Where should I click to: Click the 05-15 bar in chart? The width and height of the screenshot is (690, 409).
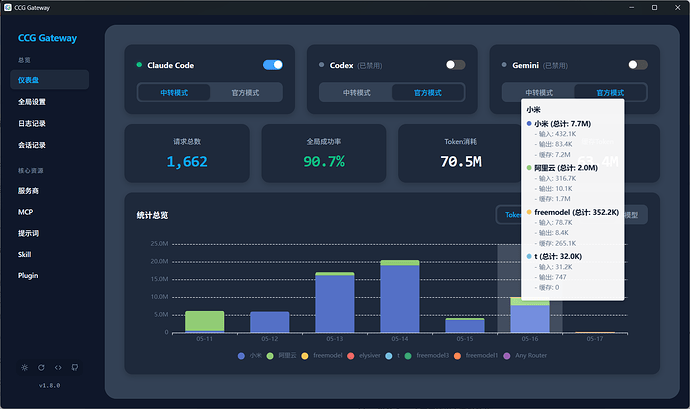click(x=465, y=325)
